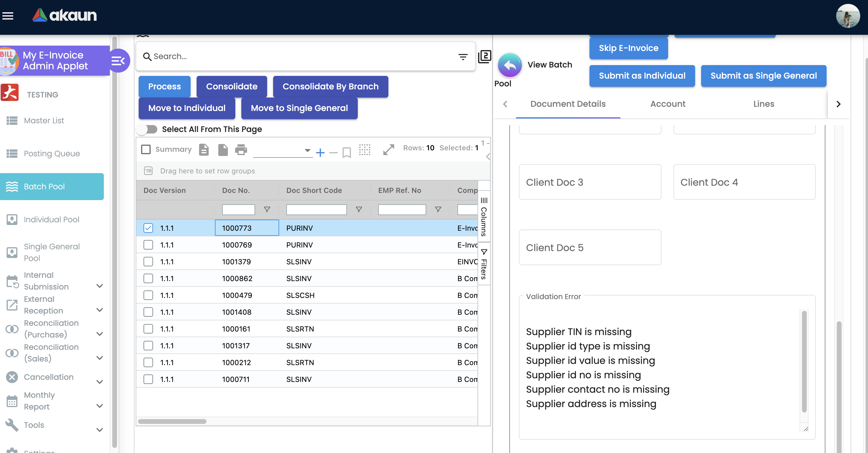Toggle Select All From This Page

point(147,129)
